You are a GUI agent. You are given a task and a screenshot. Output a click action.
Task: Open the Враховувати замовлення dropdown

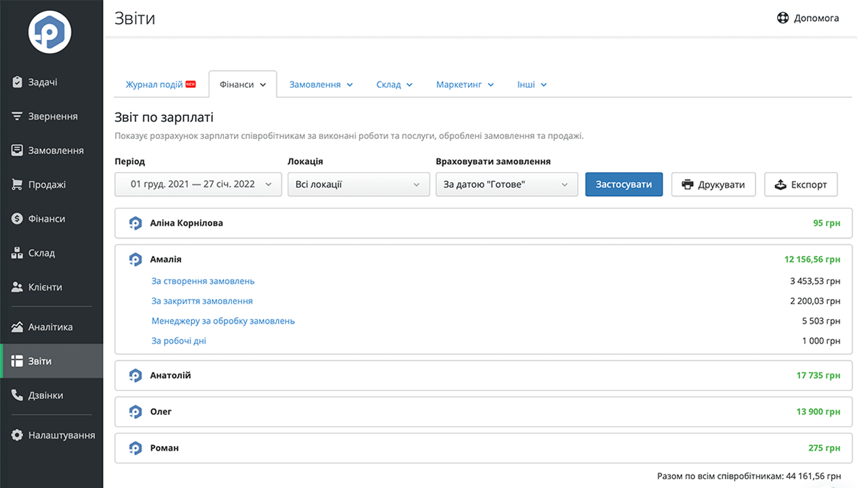[507, 184]
